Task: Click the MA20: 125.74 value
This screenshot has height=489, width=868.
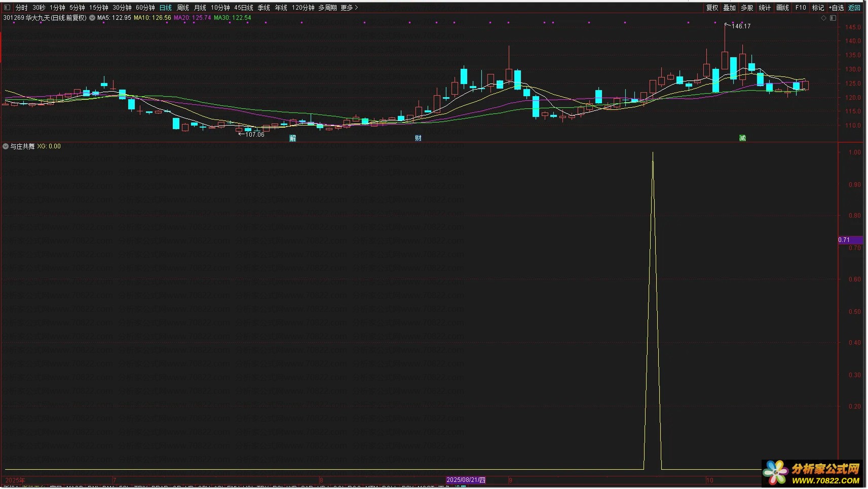Action: [193, 18]
